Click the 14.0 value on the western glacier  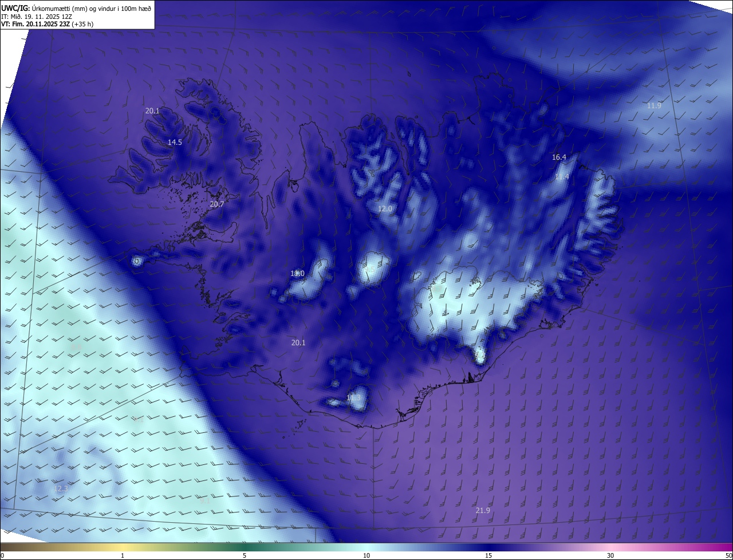(297, 274)
